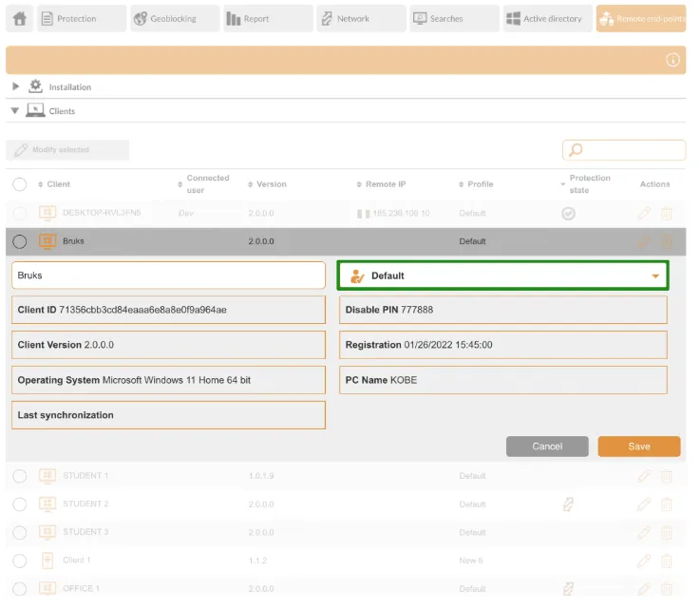Toggle the select-all clients radio
This screenshot has height=608, width=700.
20,184
